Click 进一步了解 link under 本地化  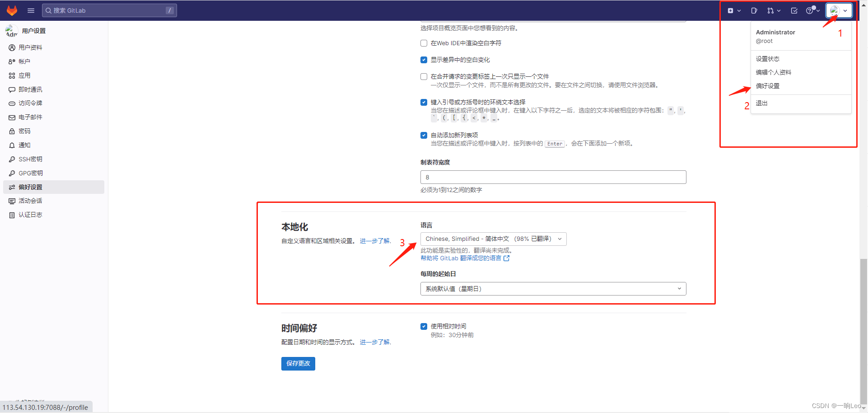375,241
